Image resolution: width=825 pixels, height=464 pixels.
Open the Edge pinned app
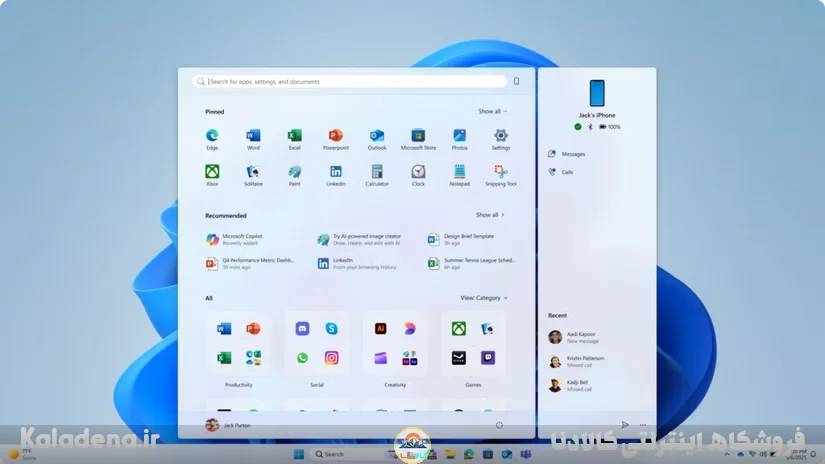pyautogui.click(x=212, y=139)
